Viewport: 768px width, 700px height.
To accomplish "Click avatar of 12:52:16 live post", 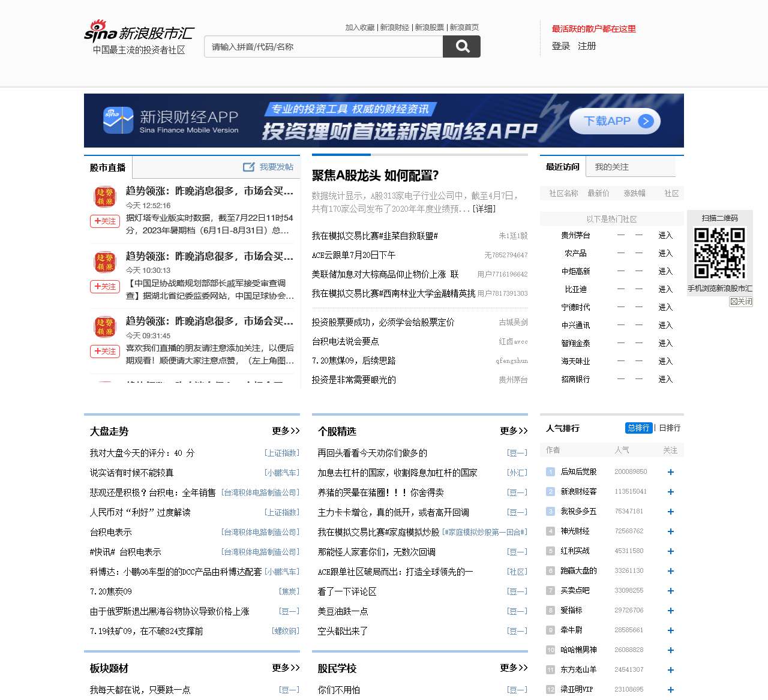I will 105,197.
